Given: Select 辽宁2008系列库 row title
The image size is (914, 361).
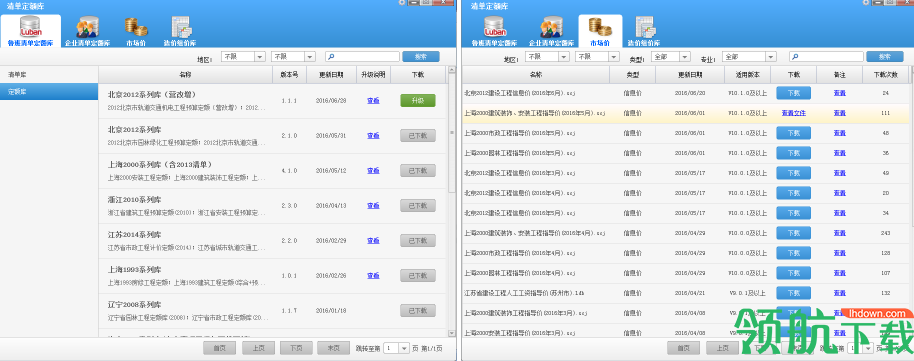Looking at the screenshot, I should (134, 304).
